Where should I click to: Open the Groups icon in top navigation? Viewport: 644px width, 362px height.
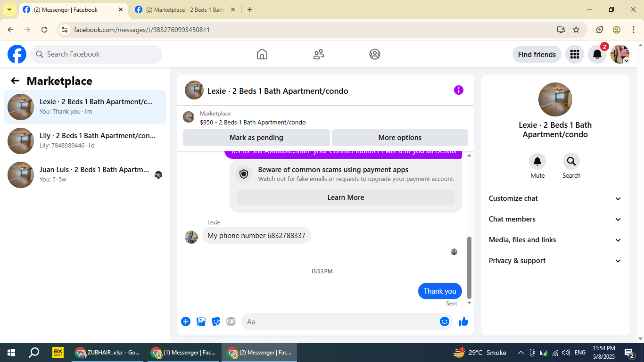(375, 54)
